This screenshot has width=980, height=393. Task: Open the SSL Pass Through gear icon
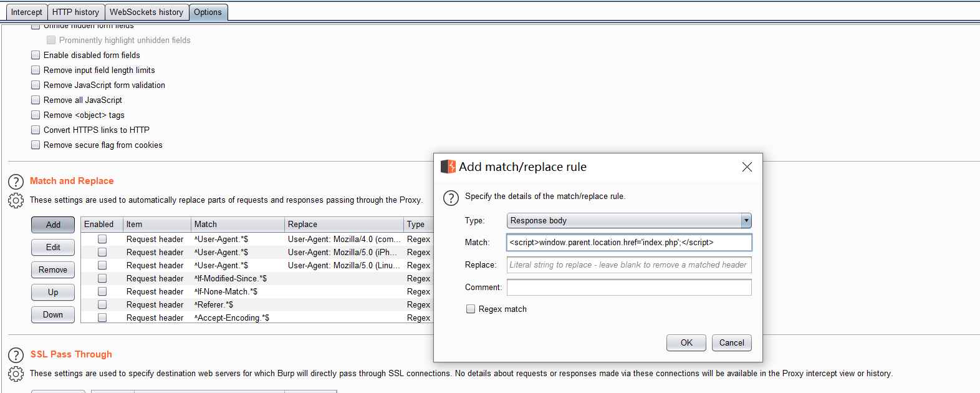[16, 374]
